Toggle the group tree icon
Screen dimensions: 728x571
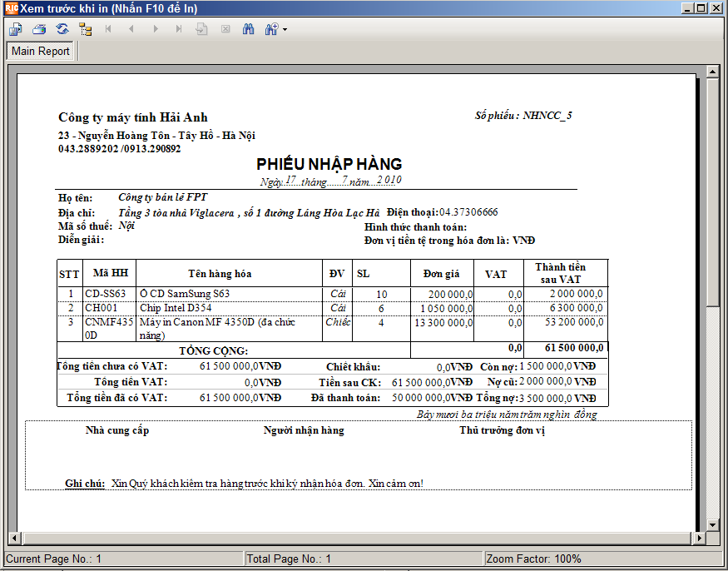(86, 29)
